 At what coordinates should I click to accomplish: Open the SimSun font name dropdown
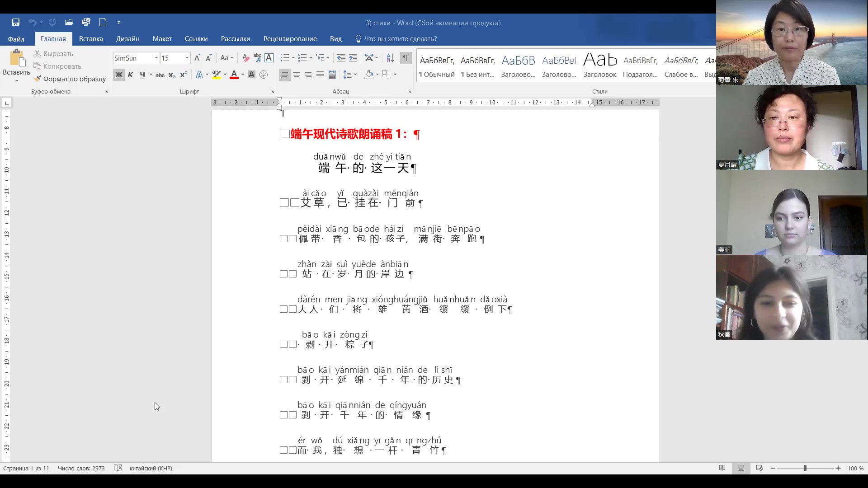tap(156, 58)
